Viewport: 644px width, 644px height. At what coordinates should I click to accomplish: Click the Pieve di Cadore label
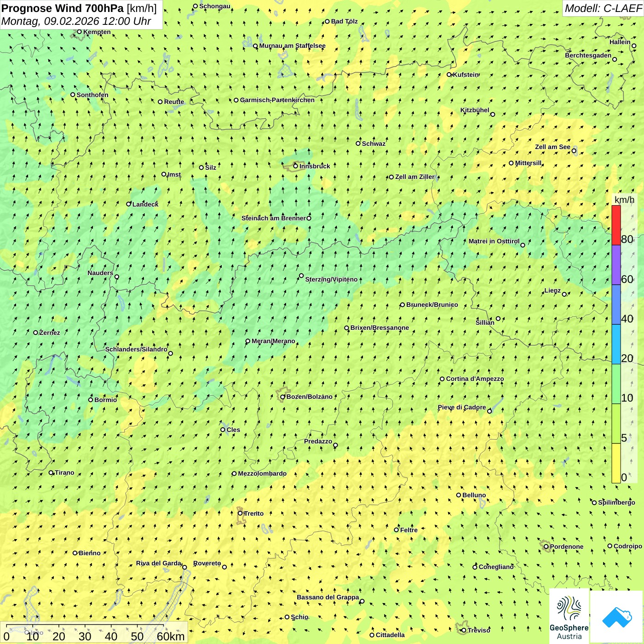462,407
